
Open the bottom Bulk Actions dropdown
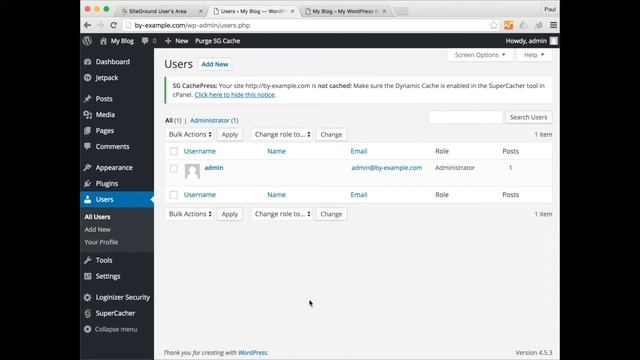(x=190, y=214)
